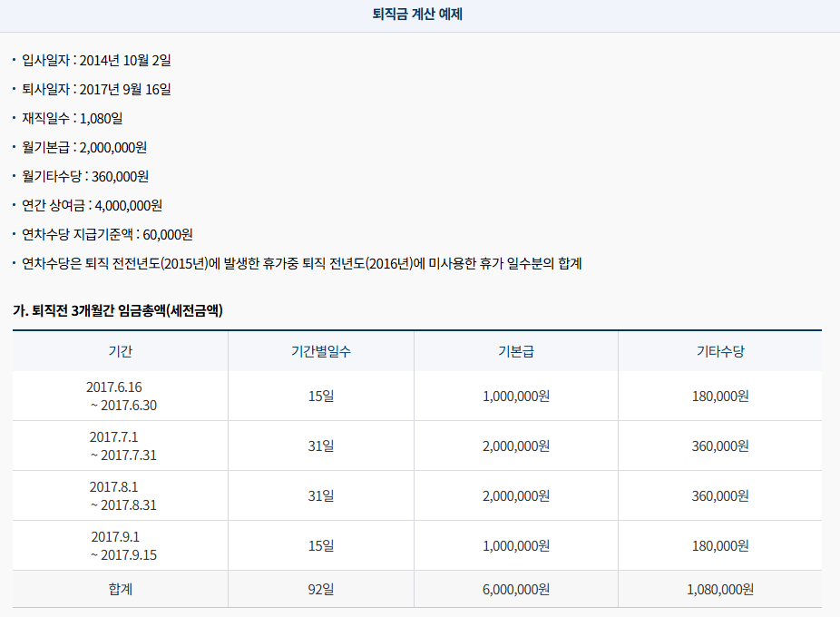This screenshot has width=840, height=617.
Task: Click the 퇴직금 계산 예제 title
Action: [x=417, y=14]
